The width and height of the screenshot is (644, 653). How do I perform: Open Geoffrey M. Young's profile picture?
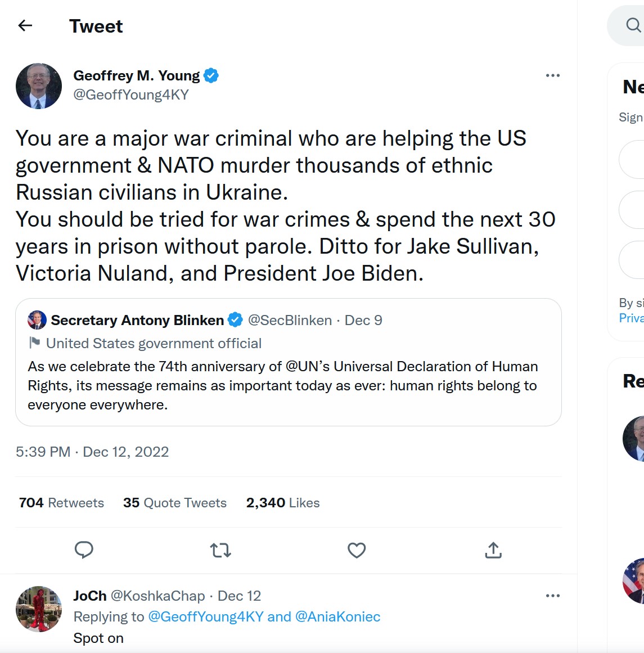tap(39, 86)
